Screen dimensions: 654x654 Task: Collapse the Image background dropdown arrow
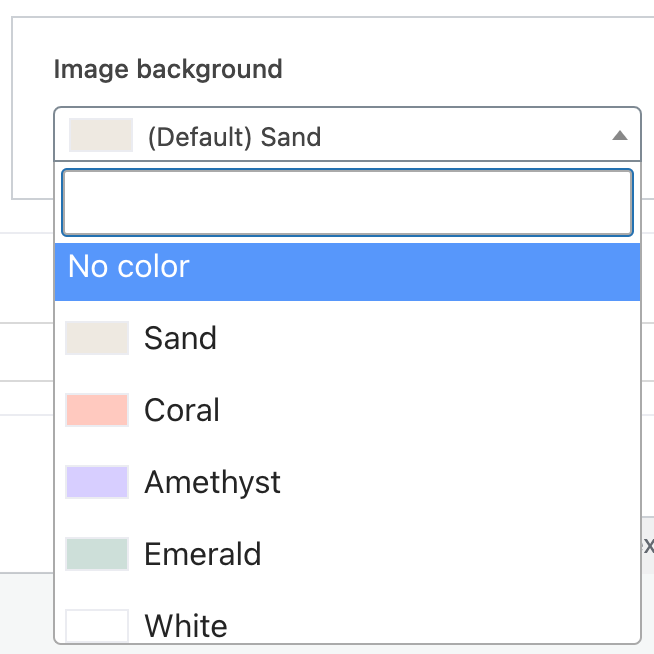click(619, 136)
